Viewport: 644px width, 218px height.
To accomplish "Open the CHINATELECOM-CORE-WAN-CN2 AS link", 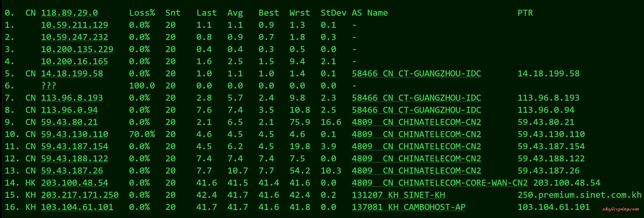I will (439, 183).
